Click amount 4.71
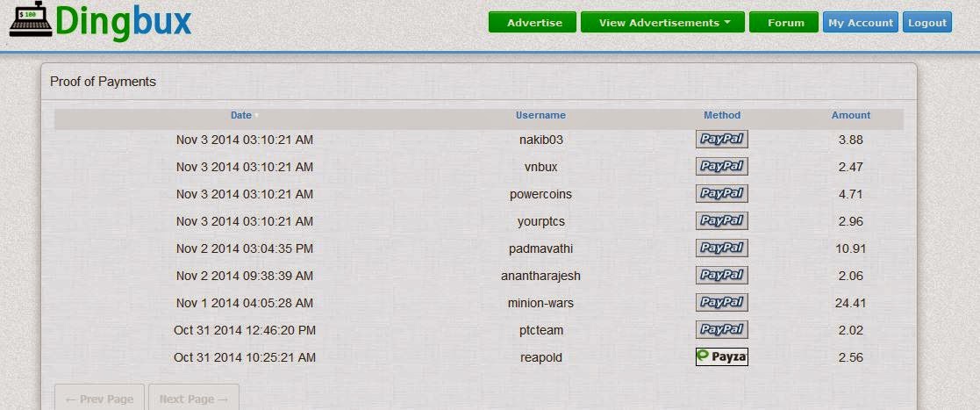Image resolution: width=980 pixels, height=410 pixels. pos(851,194)
